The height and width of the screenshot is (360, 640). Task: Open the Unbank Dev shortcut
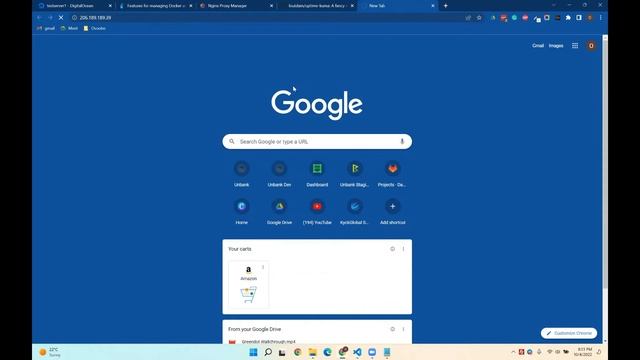(x=279, y=174)
